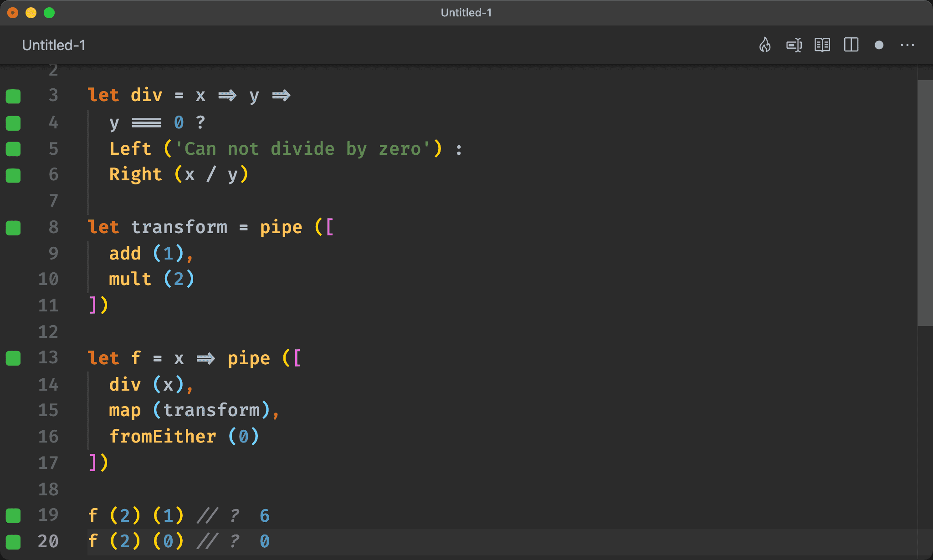Click line number 7 in the gutter
This screenshot has width=933, height=560.
54,201
